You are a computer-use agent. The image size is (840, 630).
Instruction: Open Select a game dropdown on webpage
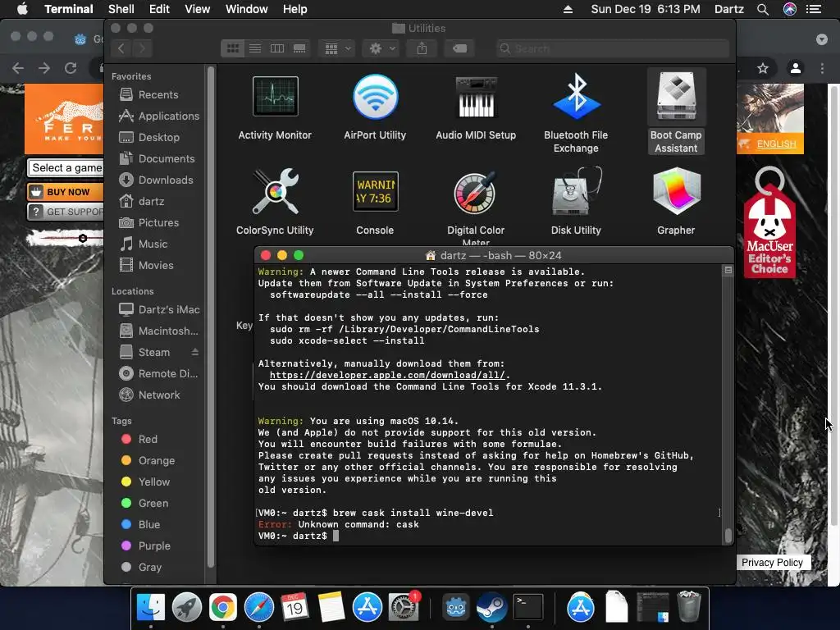click(x=65, y=167)
